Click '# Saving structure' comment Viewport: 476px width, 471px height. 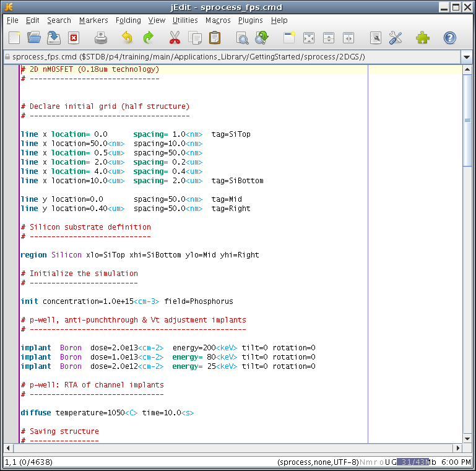(60, 431)
